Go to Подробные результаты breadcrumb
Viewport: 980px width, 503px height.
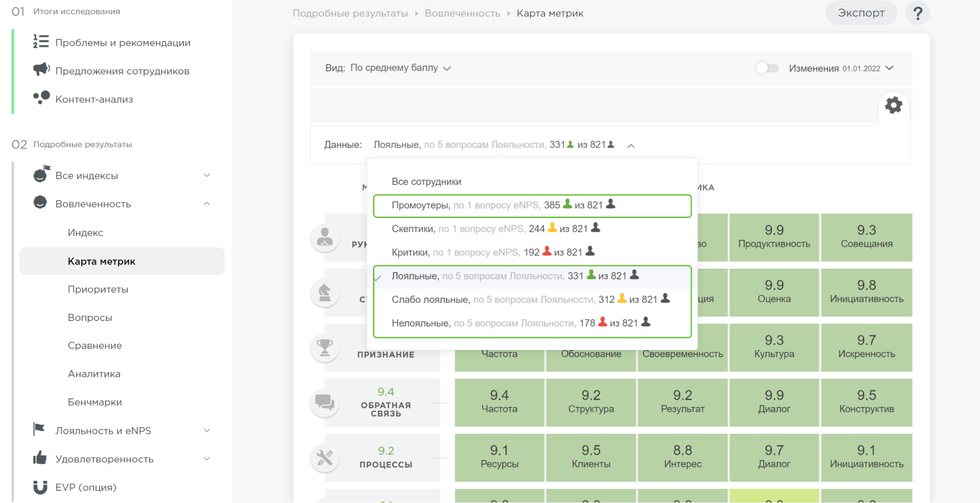tap(350, 13)
